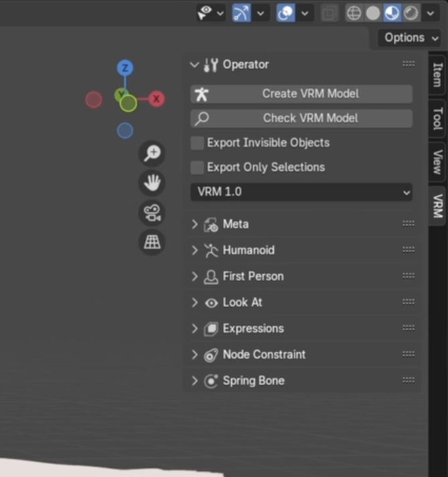Expand the Humanoid panel
Screen dimensions: 448x477
point(195,251)
